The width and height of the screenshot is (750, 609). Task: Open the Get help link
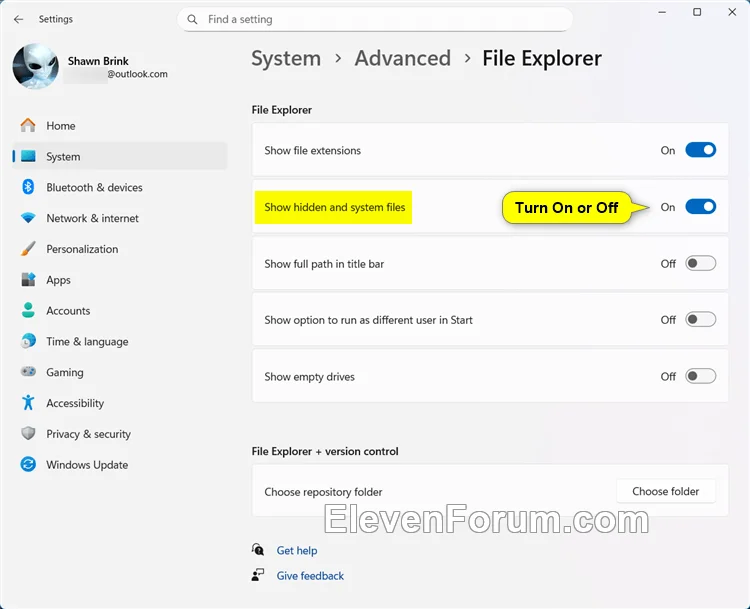pos(297,550)
